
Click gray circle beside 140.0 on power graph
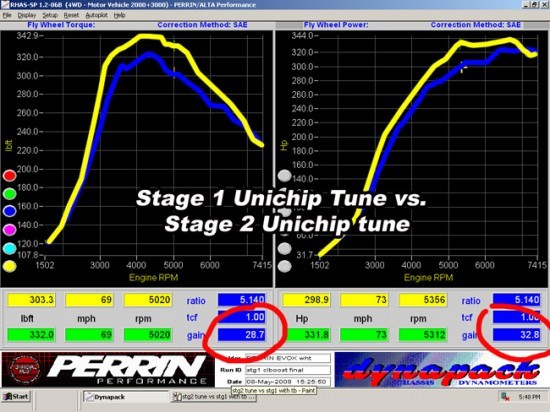[284, 176]
